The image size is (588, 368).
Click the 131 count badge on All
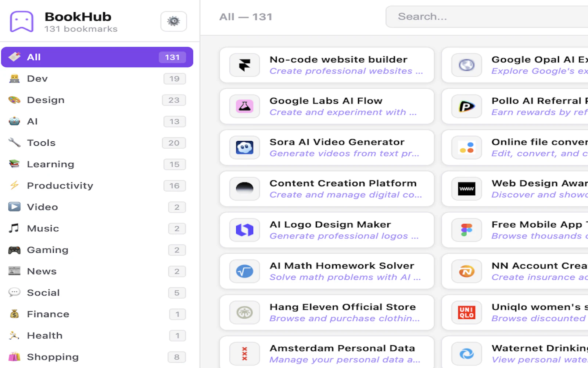tap(172, 57)
